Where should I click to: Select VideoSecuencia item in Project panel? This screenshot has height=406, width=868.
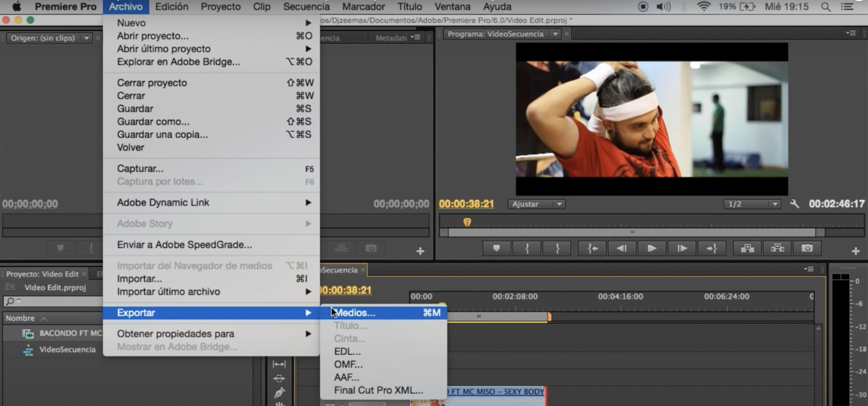(x=67, y=349)
